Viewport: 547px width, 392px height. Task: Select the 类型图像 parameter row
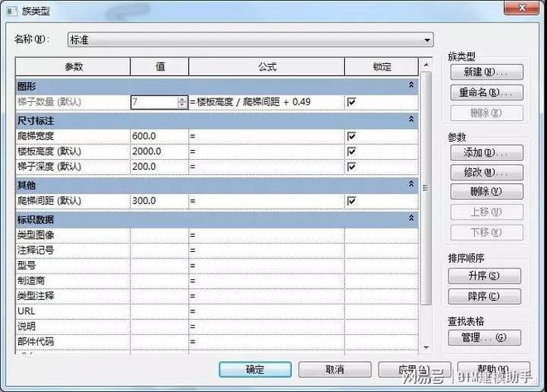click(x=216, y=235)
